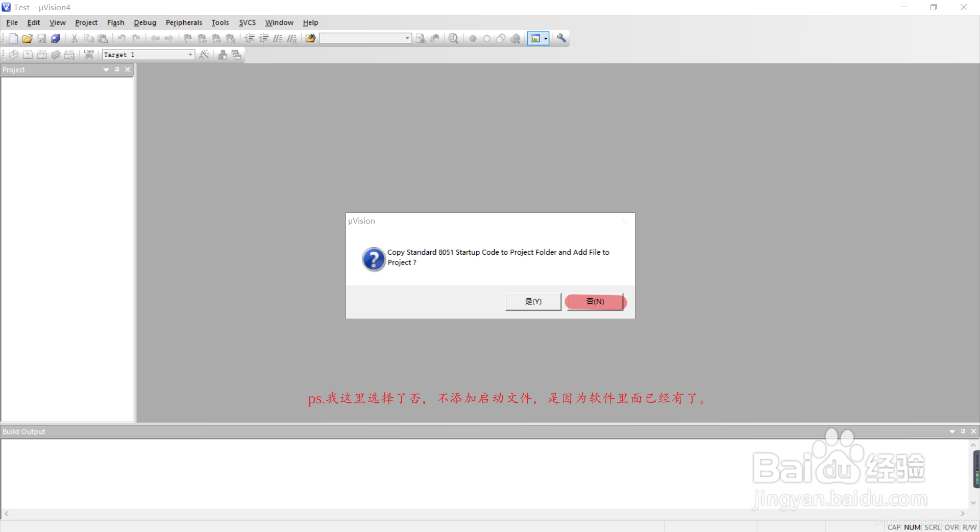Viewport: 980px width, 532px height.
Task: Click the Stop Build icon
Action: 70,55
